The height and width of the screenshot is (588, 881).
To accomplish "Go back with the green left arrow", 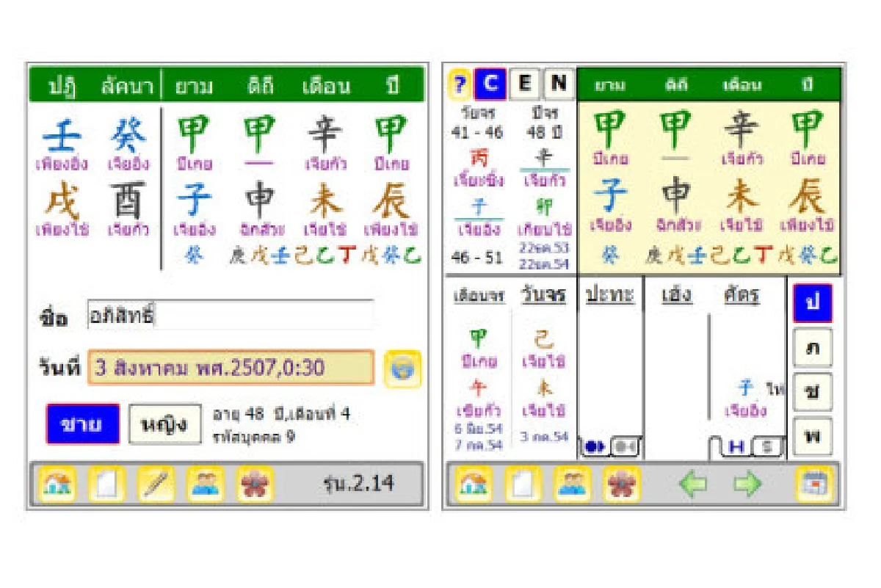I will point(693,485).
